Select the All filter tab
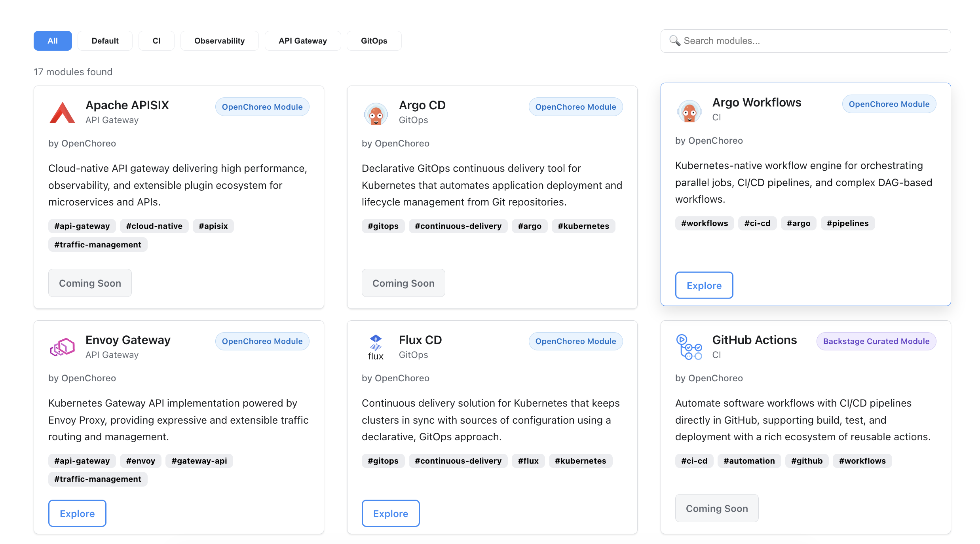980x544 pixels. click(x=53, y=41)
